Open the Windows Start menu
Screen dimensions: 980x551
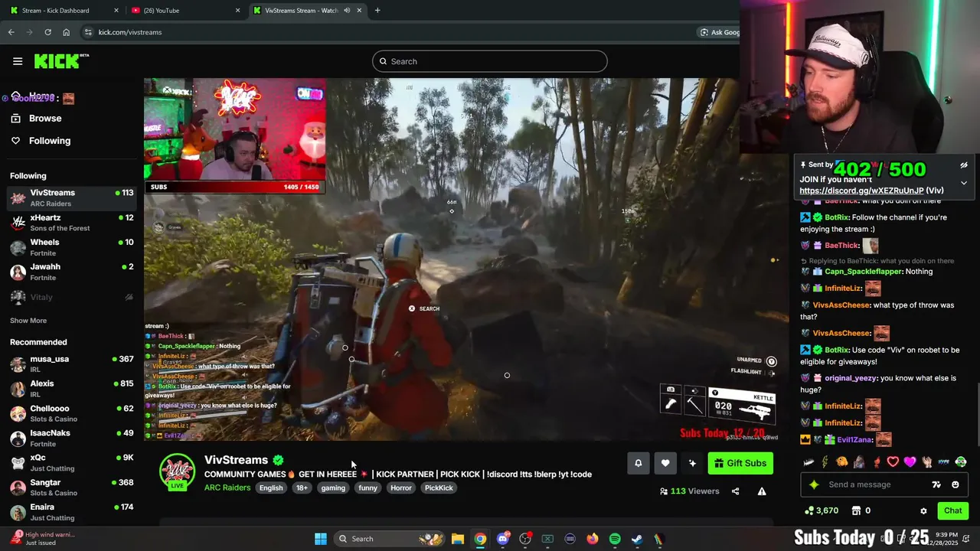point(321,539)
